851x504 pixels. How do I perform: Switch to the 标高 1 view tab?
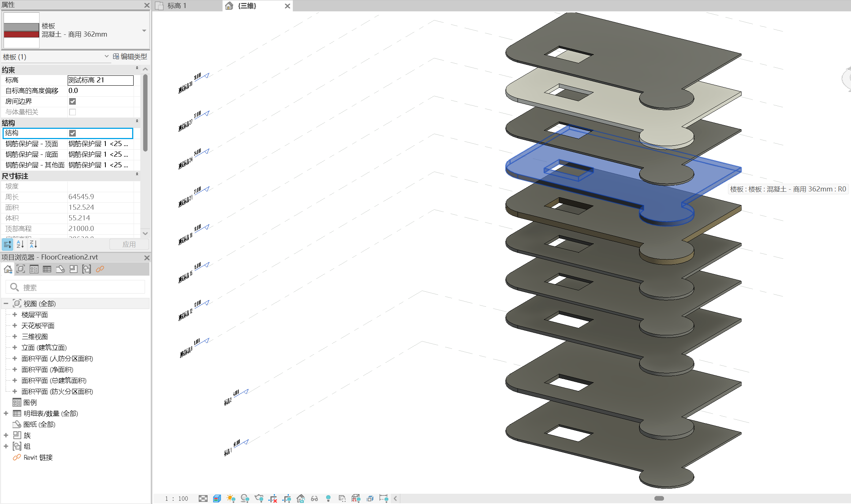[x=177, y=6]
